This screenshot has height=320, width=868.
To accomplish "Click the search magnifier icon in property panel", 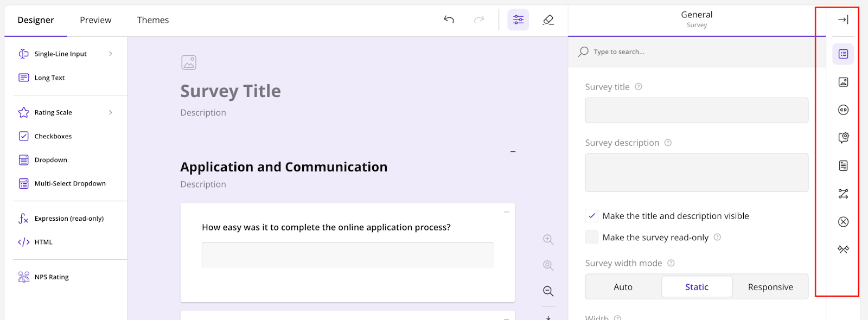I will pyautogui.click(x=583, y=52).
